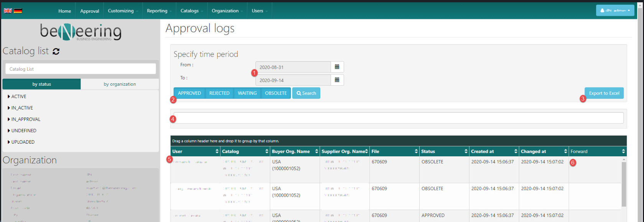
Task: Click the UK flag language icon
Action: point(8,11)
